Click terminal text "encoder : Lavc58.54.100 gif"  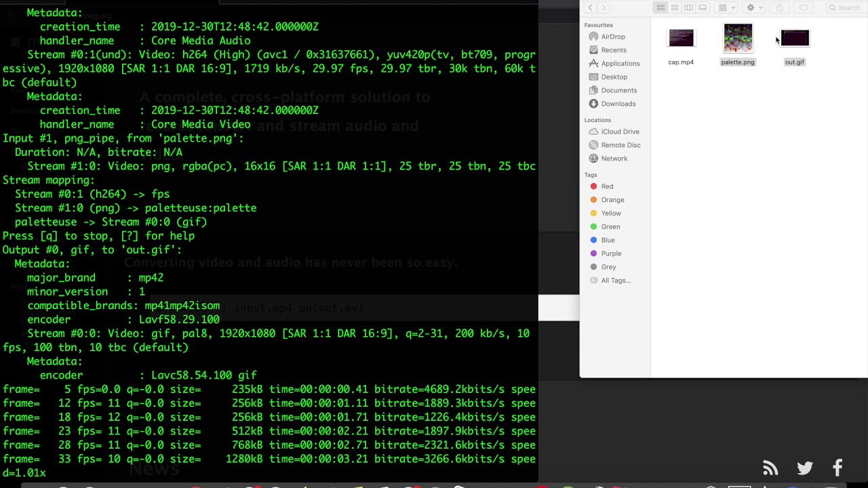148,375
